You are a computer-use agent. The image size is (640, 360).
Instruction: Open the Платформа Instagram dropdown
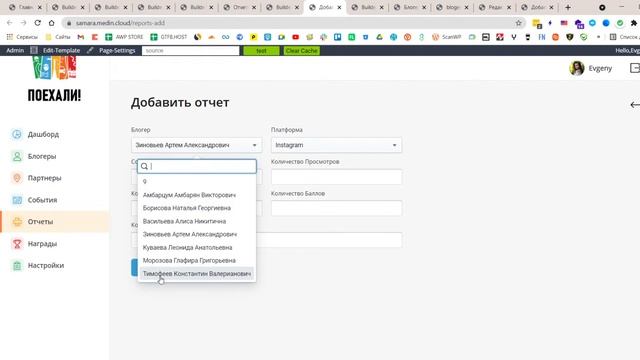click(336, 145)
